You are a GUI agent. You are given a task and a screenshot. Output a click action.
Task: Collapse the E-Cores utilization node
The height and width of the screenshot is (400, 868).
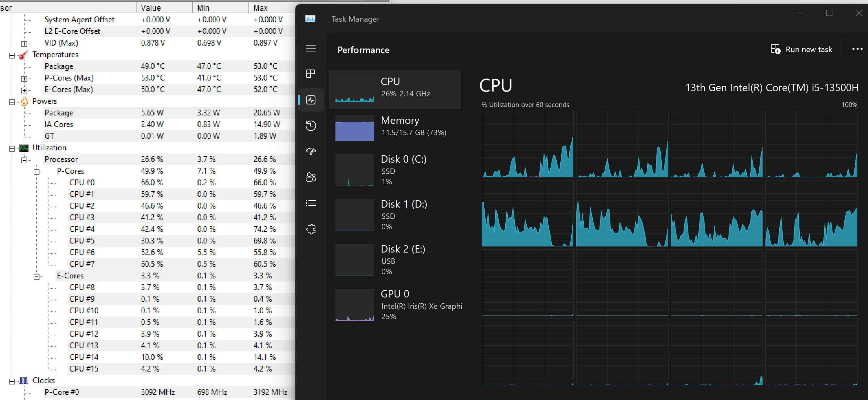click(x=36, y=277)
